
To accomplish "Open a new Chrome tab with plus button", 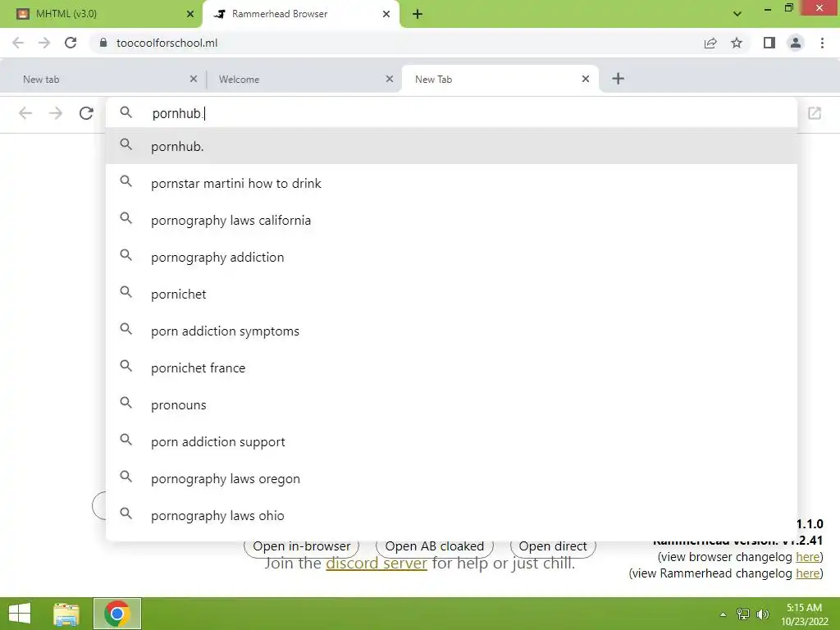I will click(418, 15).
